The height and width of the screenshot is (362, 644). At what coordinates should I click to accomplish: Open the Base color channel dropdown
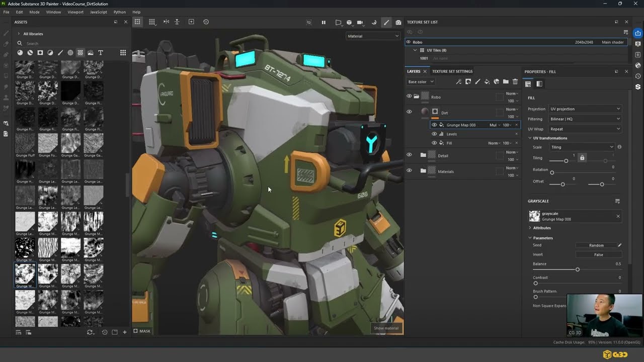coord(421,81)
